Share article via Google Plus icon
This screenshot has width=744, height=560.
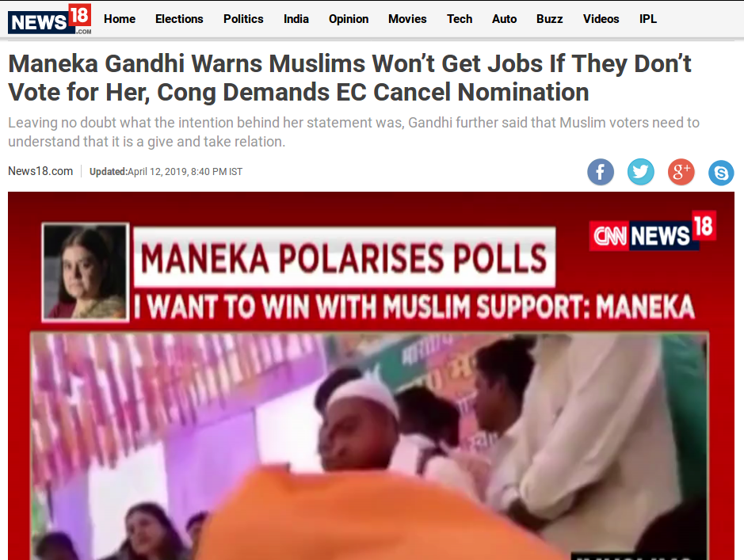pos(681,172)
